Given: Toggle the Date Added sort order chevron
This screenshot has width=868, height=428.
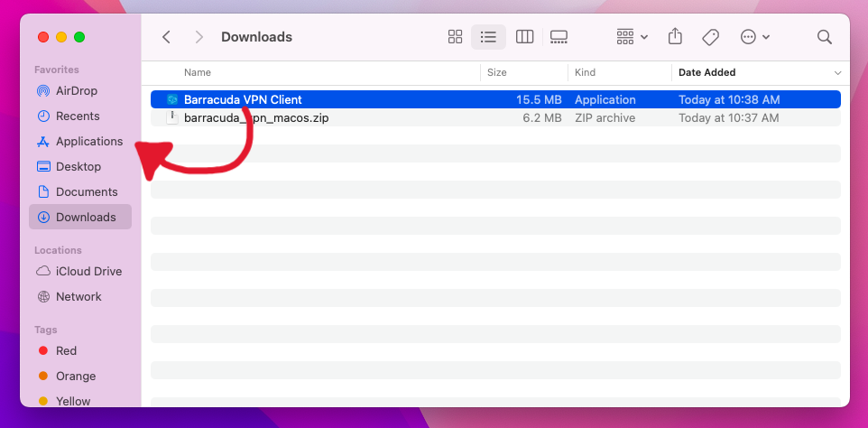Looking at the screenshot, I should click(x=837, y=73).
